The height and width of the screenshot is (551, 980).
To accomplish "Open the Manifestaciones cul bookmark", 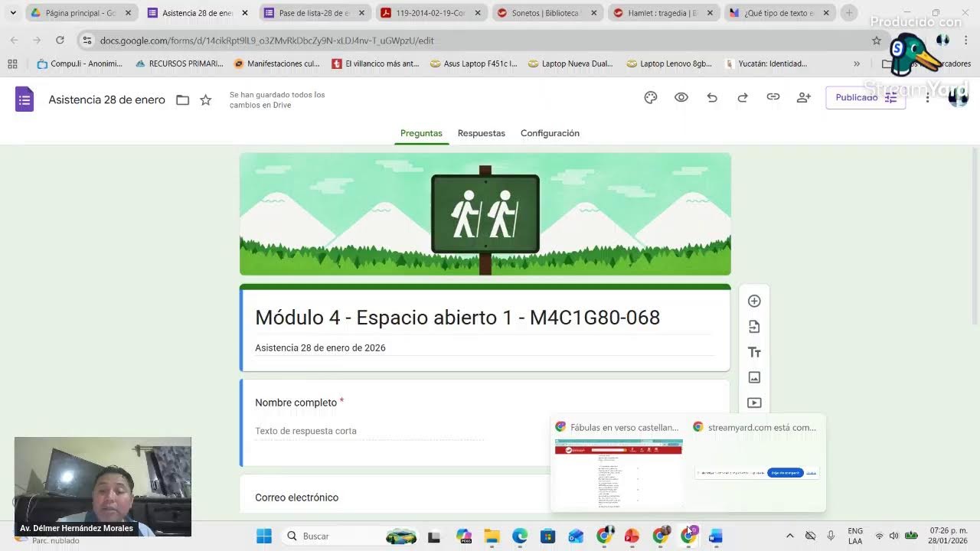I will coord(277,64).
